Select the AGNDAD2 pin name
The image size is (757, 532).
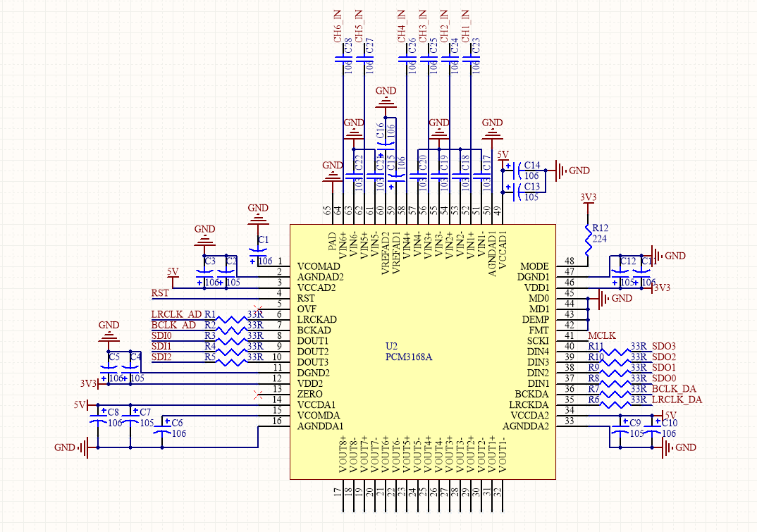(320, 277)
